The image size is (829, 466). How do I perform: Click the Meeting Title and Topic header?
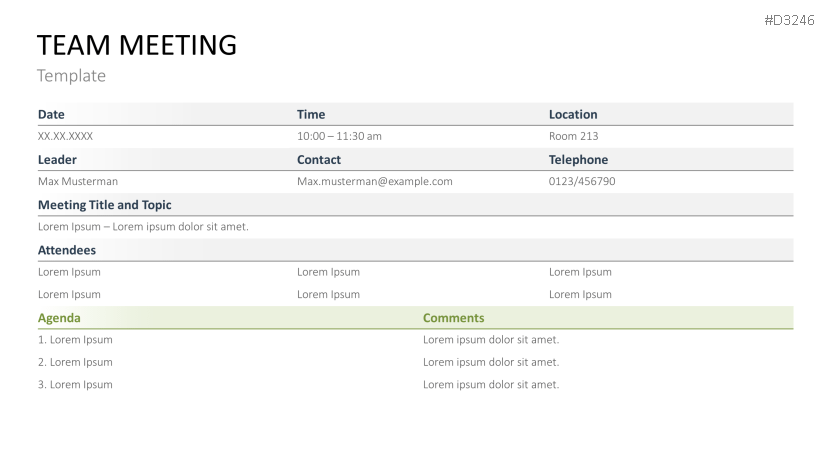tap(104, 204)
